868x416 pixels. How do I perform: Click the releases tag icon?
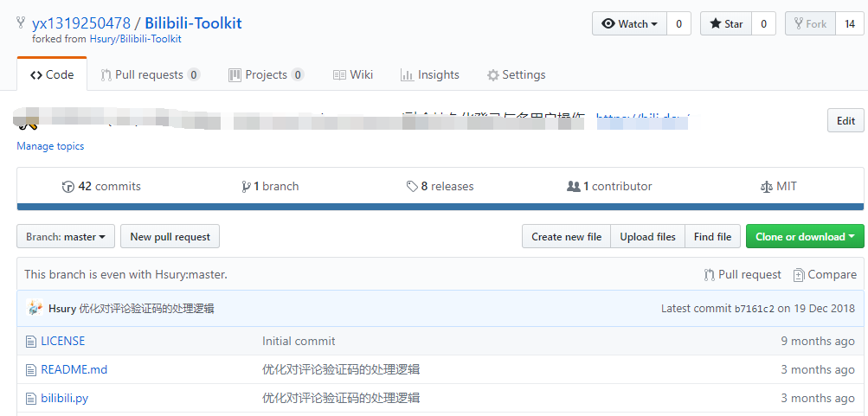point(412,187)
